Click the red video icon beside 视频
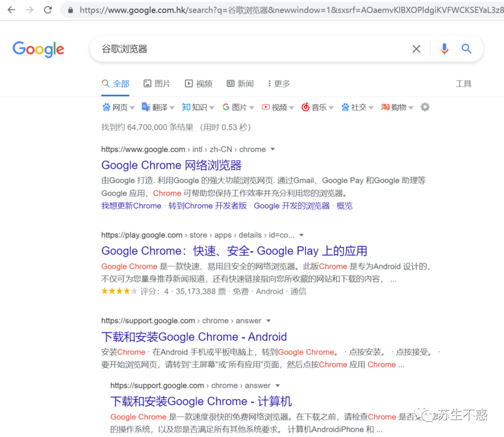Viewport: 504px width, 437px height. pos(266,107)
